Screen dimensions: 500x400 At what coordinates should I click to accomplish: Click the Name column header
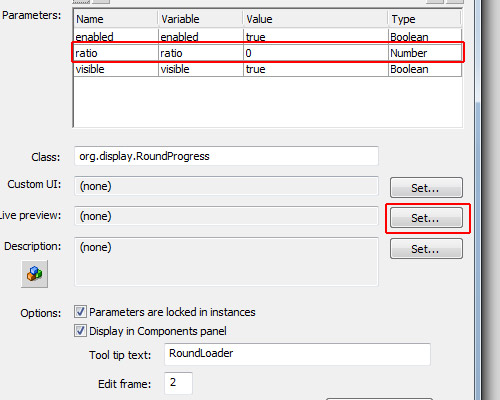116,19
